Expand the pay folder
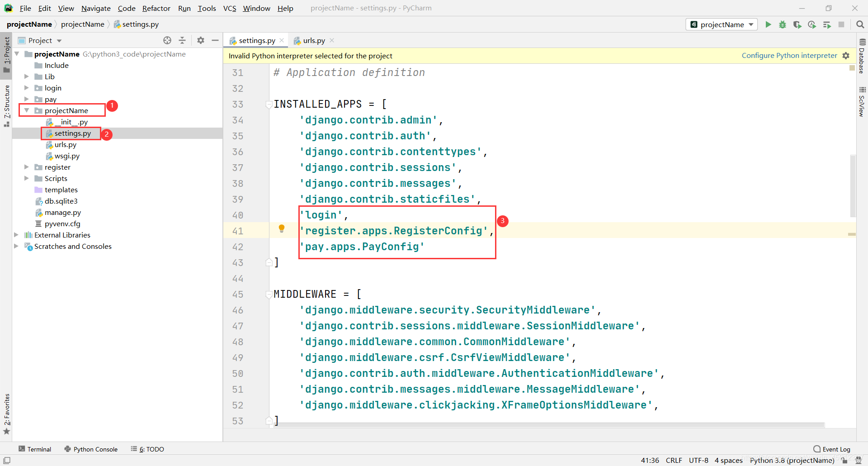This screenshot has width=868, height=466. 26,99
